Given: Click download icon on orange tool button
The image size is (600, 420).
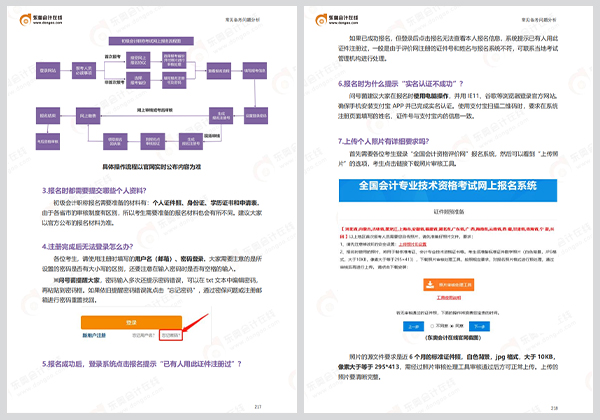Looking at the screenshot, I should coord(430,285).
